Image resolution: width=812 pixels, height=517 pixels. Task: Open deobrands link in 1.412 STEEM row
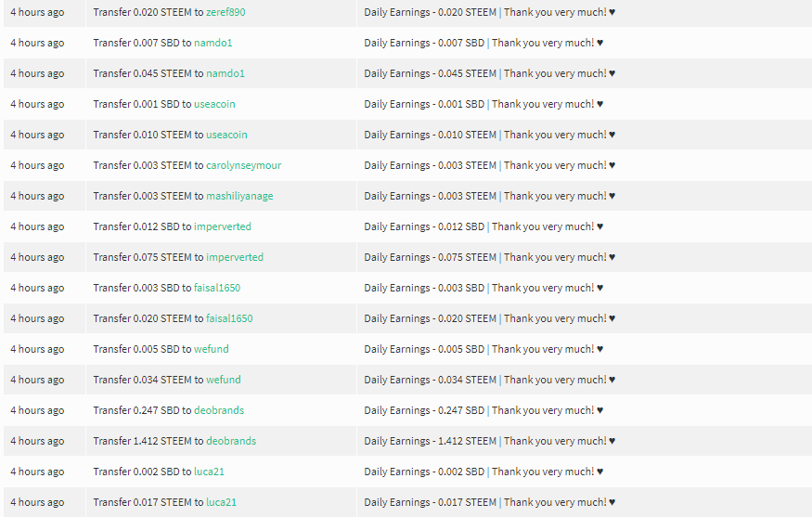click(231, 440)
